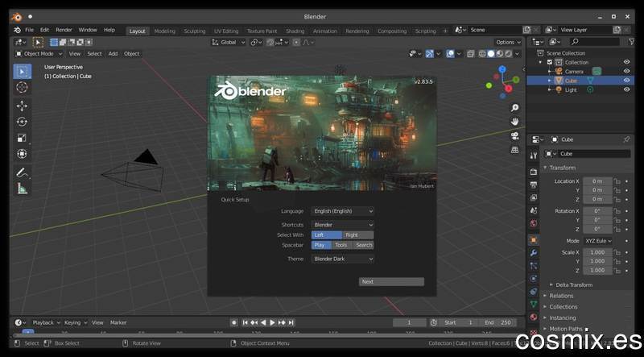Image resolution: width=644 pixels, height=357 pixels.
Task: Switch to the Sculpting workspace tab
Action: [194, 31]
